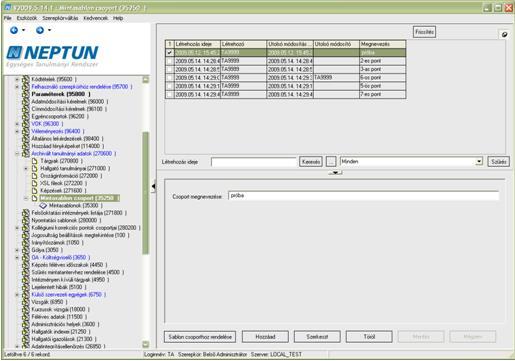Click the page icon of Képzések (271600)
The width and height of the screenshot is (515, 361).
tap(34, 191)
